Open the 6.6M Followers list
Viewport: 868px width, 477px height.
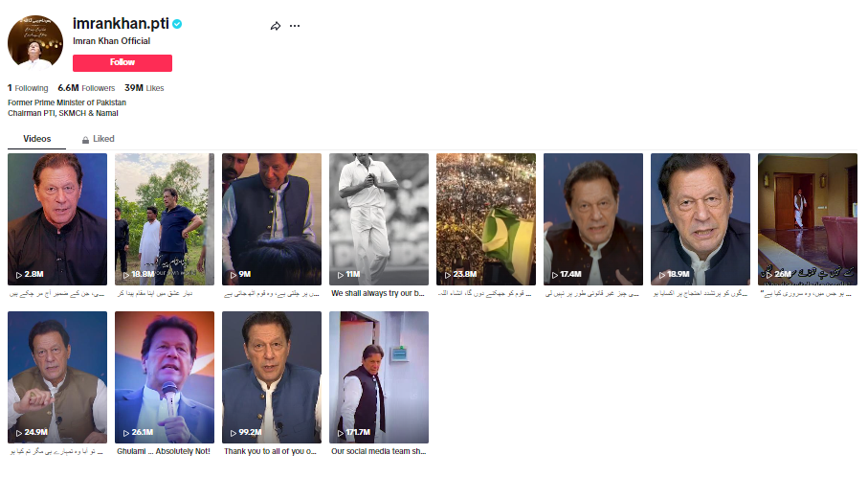pyautogui.click(x=86, y=88)
